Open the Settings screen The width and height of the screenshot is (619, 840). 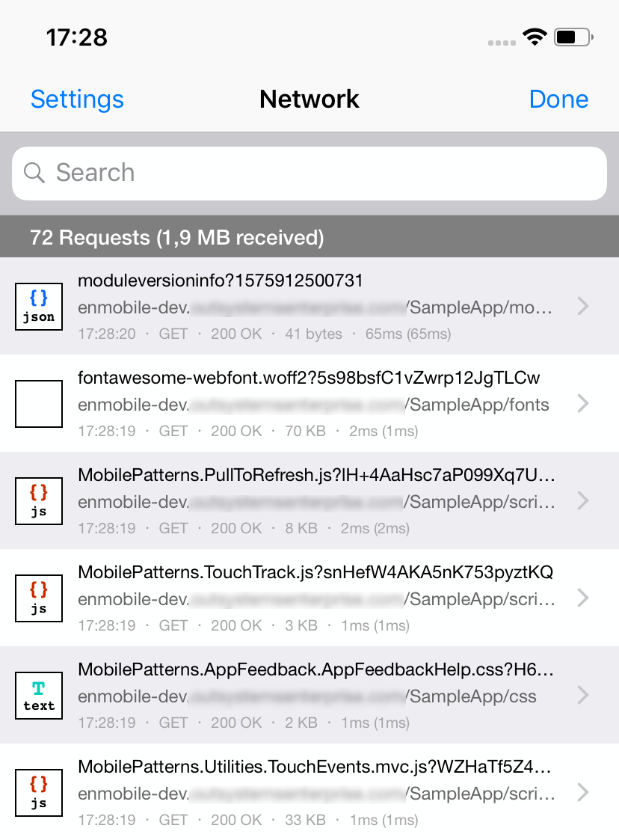point(77,99)
